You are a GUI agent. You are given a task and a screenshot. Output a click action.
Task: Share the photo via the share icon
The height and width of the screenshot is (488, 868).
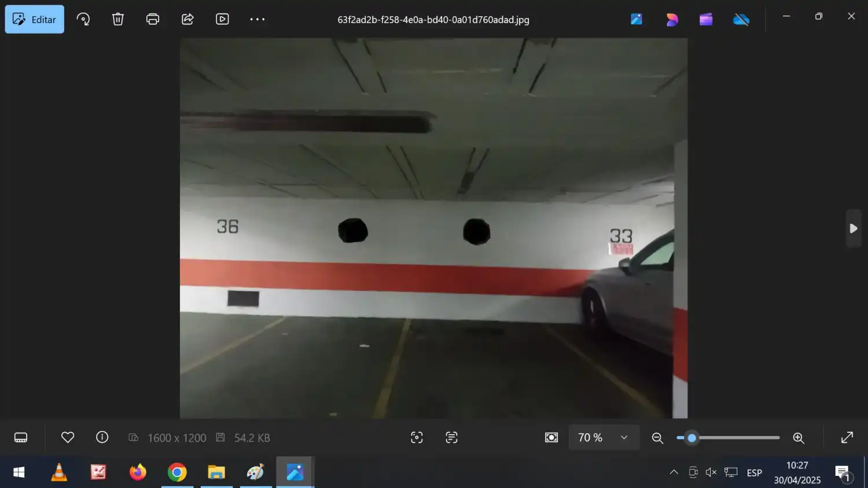pyautogui.click(x=187, y=19)
